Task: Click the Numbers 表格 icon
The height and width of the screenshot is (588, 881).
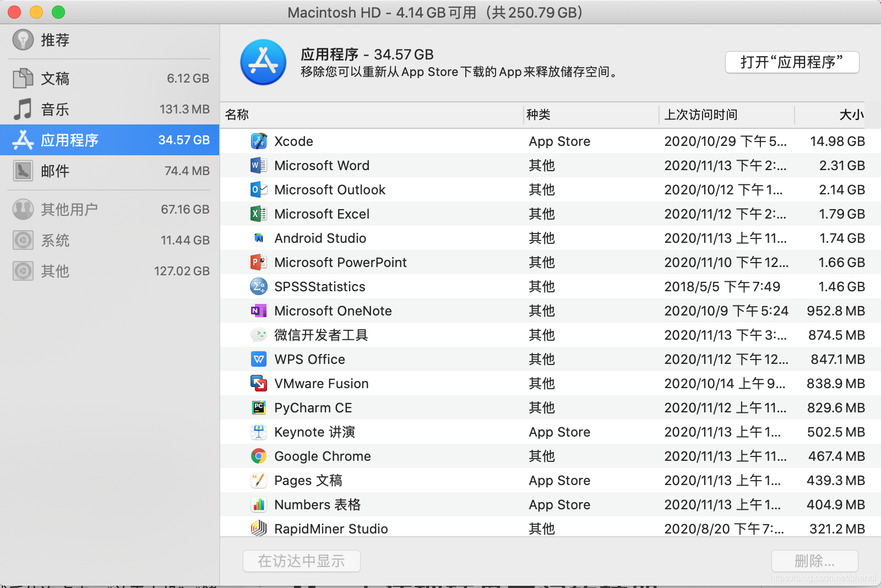Action: (259, 505)
